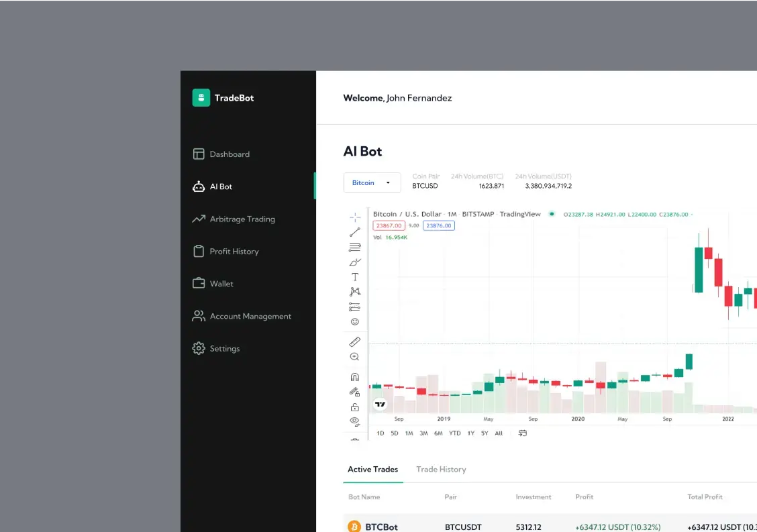Set chart range to 5Y

click(x=485, y=433)
